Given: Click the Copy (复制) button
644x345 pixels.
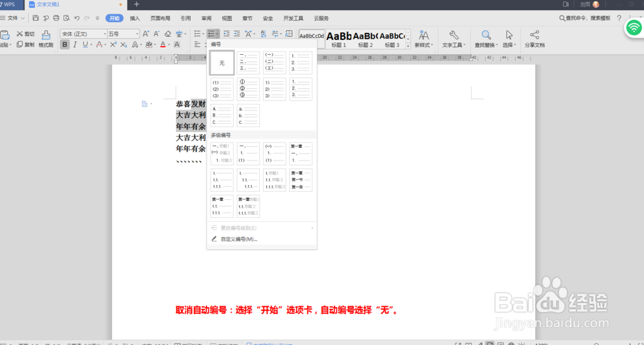Looking at the screenshot, I should click(26, 44).
